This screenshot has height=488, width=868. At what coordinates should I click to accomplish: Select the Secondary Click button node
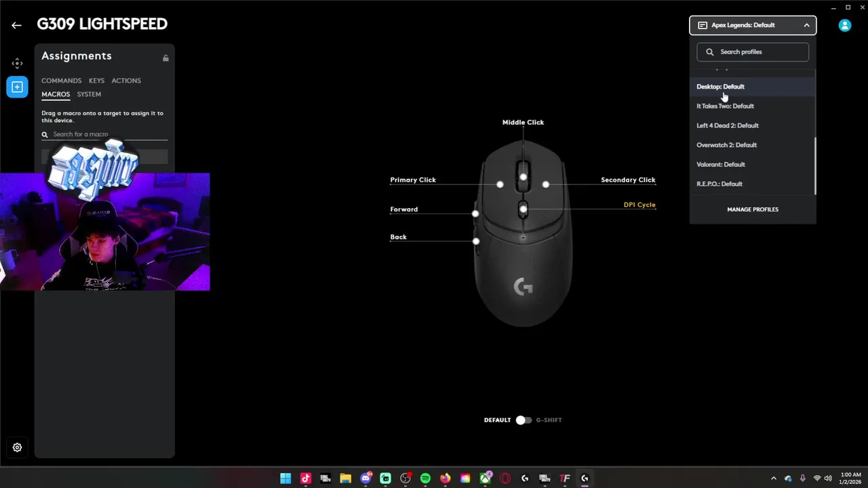pyautogui.click(x=546, y=184)
